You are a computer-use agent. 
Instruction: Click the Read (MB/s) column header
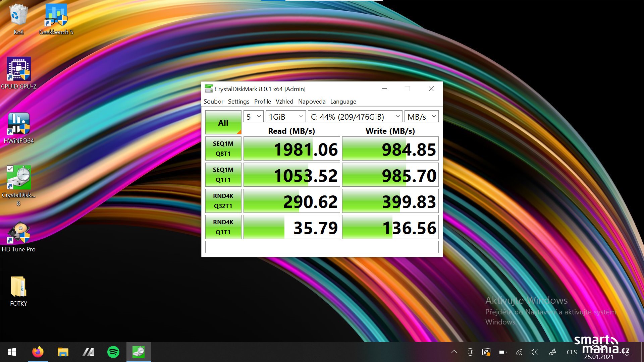[x=291, y=131]
